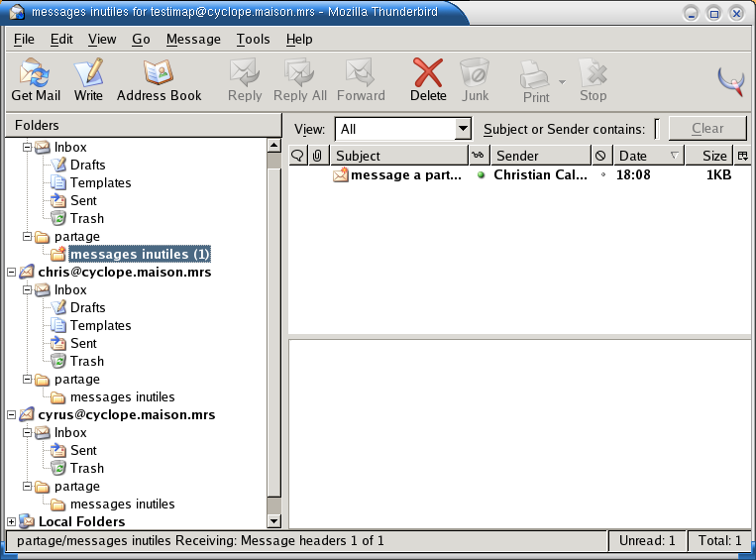Open a new message with Write

(88, 79)
